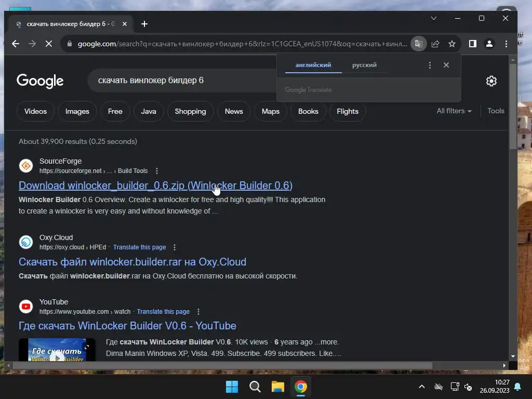Select the английский language tab
This screenshot has width=532, height=399.
click(313, 65)
